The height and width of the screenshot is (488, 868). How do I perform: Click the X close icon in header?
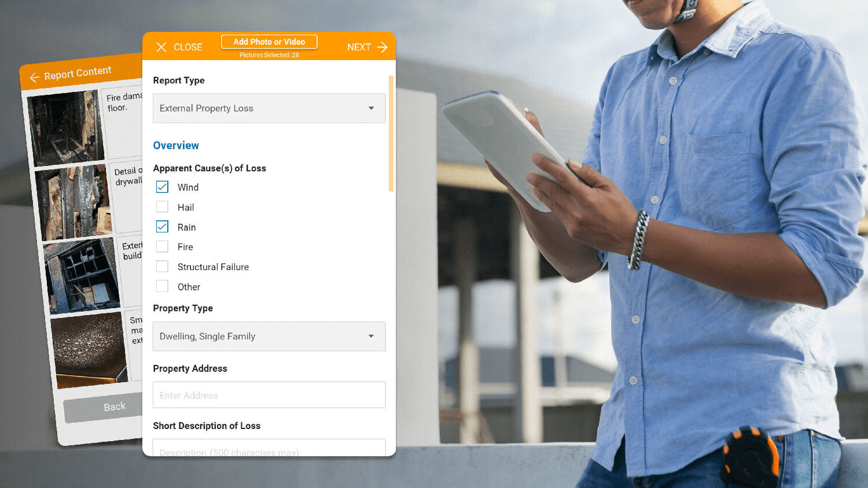click(161, 47)
